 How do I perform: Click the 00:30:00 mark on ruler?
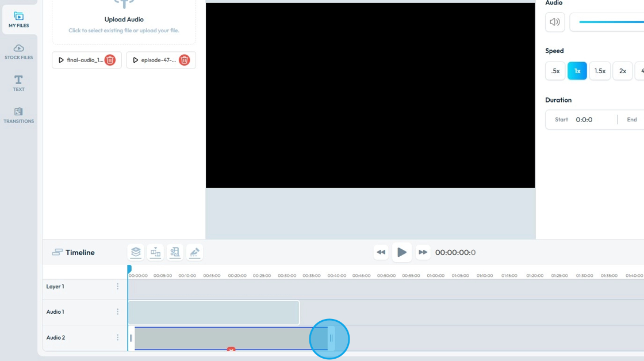(x=287, y=275)
